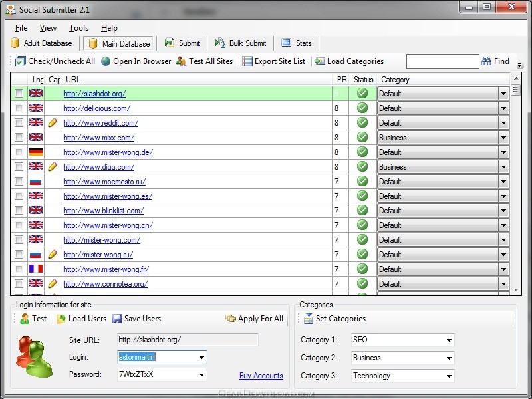The height and width of the screenshot is (399, 532).
Task: Open category dropdown for mister-wong.fr row
Action: pos(503,269)
